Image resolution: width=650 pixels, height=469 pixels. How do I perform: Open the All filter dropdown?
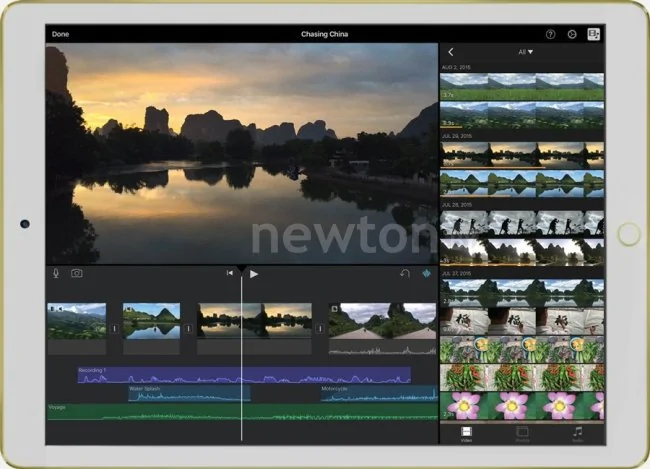point(525,52)
